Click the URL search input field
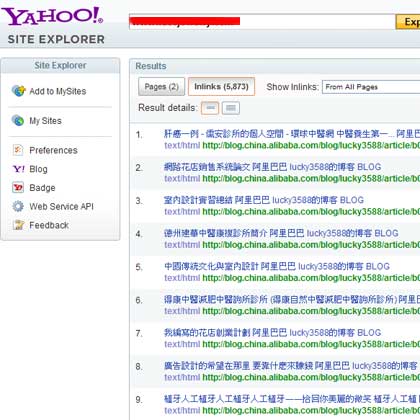The width and height of the screenshot is (420, 420). click(262, 22)
